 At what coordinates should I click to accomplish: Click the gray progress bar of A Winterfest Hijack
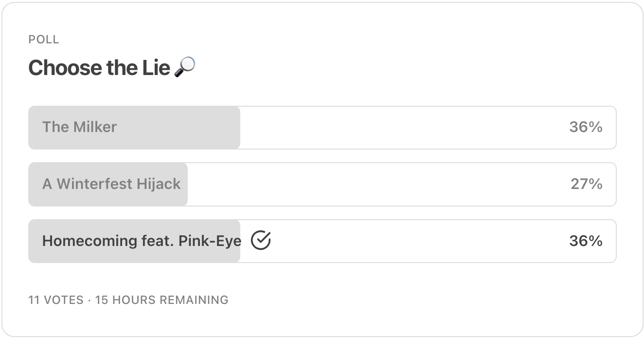(108, 184)
